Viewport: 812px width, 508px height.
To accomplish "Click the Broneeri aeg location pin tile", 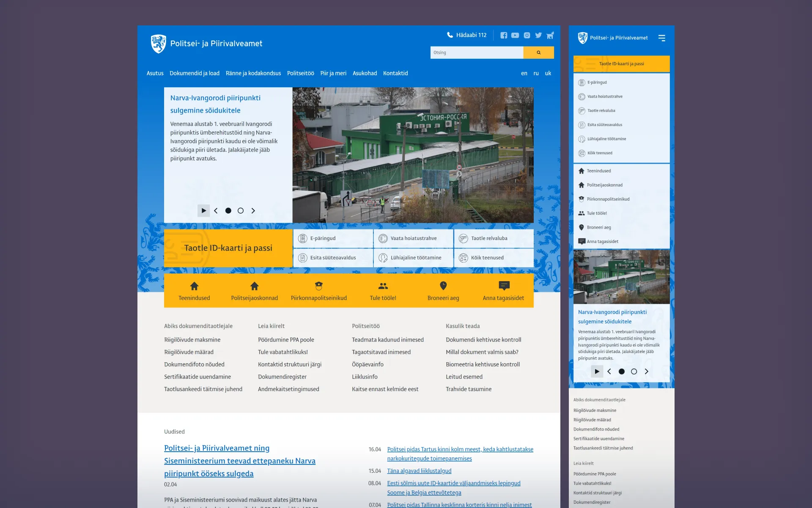I will (443, 291).
